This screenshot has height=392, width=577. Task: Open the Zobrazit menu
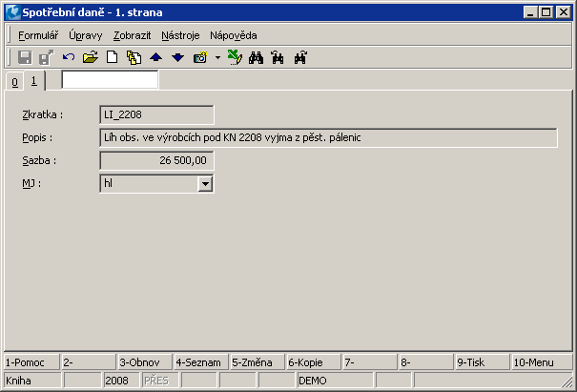(x=133, y=35)
